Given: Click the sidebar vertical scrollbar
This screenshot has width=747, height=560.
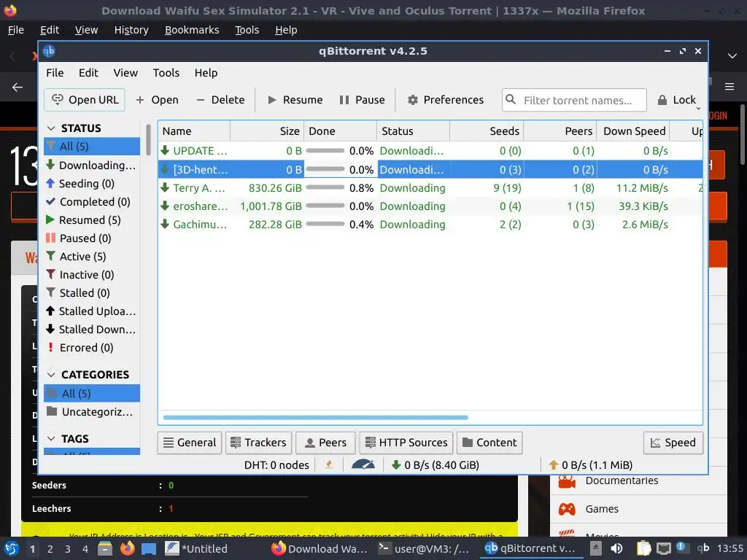Looking at the screenshot, I should (x=148, y=140).
